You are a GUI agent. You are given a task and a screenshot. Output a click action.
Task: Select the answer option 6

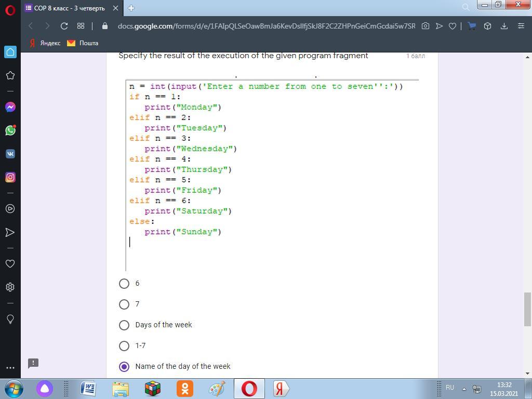(x=124, y=284)
